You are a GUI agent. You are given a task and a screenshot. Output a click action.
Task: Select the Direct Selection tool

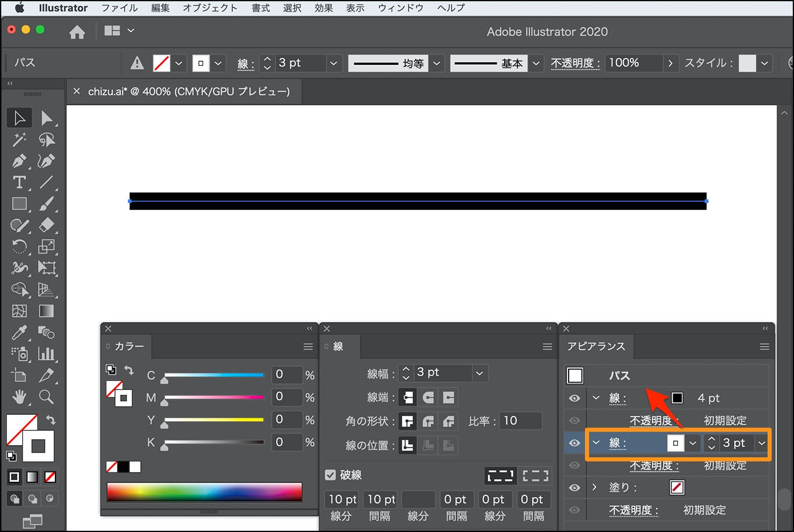pyautogui.click(x=47, y=118)
